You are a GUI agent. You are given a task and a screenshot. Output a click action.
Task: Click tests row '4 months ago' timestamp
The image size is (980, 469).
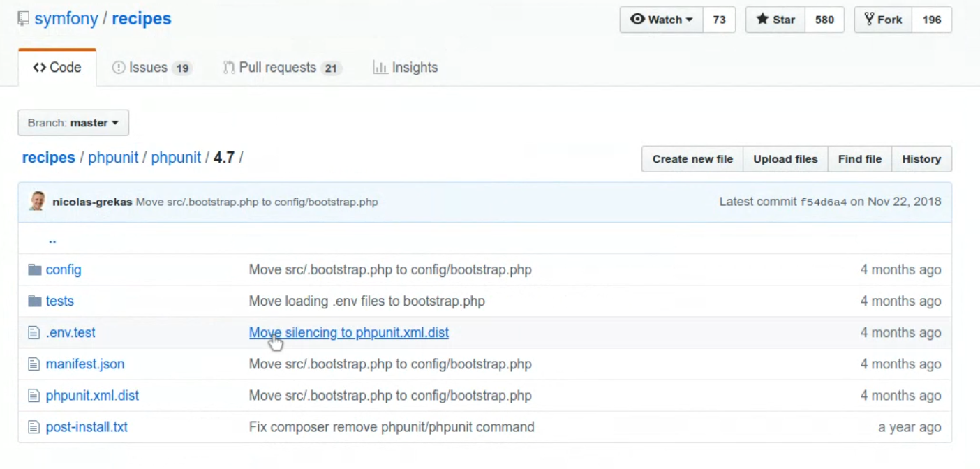[900, 301]
